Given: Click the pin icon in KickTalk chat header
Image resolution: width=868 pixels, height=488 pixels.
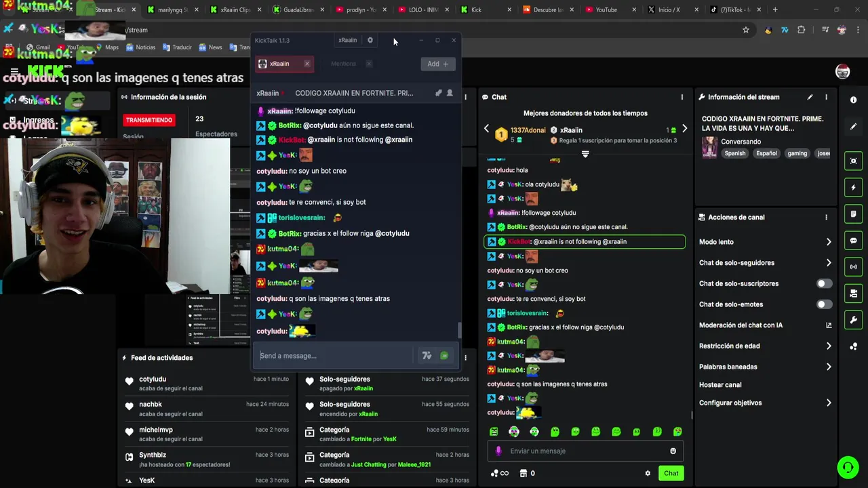Looking at the screenshot, I should pos(438,93).
